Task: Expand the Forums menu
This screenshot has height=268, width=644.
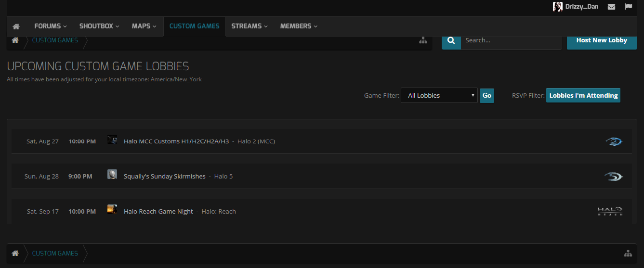Action: pyautogui.click(x=50, y=26)
